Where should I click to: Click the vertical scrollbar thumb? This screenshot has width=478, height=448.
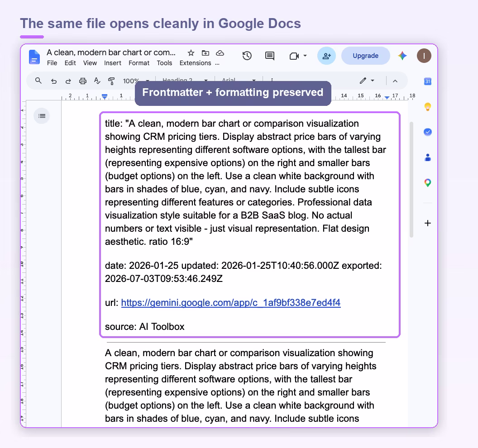[411, 180]
